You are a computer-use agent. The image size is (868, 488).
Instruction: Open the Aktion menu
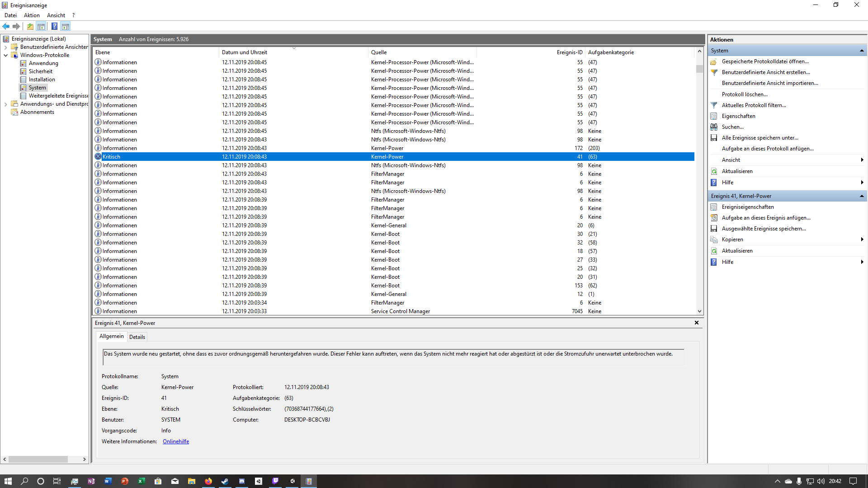click(x=32, y=15)
